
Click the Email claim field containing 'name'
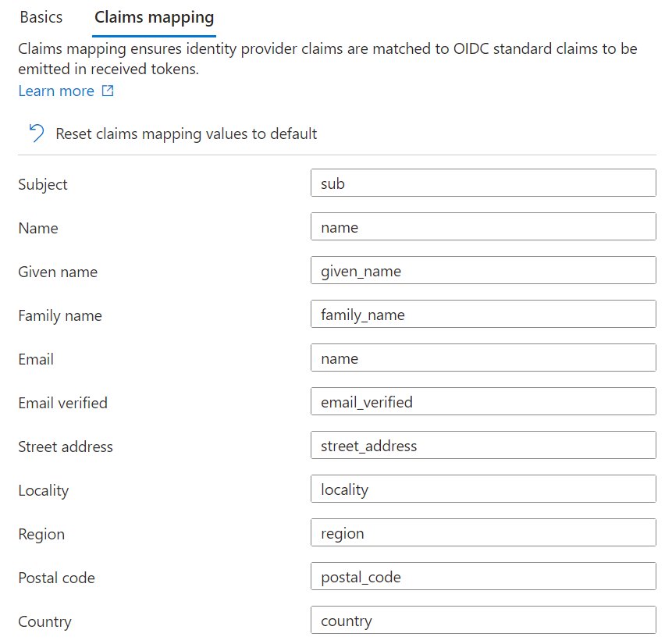[x=483, y=358]
